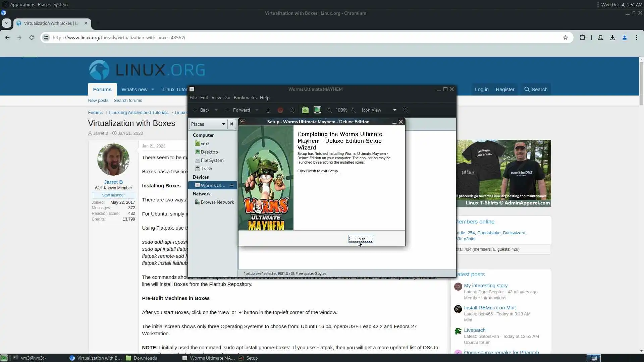Eject the Worms Ul... device
The width and height of the screenshot is (644, 362).
231,185
